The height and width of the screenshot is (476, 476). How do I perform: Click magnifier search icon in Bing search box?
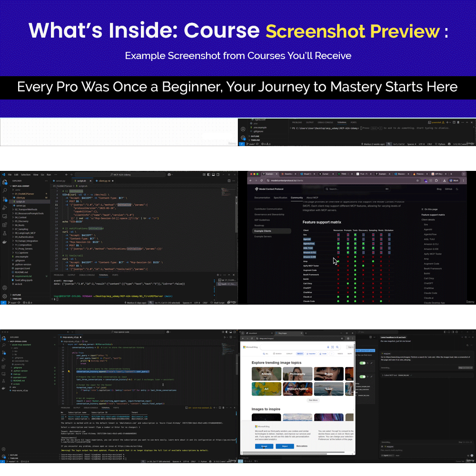click(337, 347)
